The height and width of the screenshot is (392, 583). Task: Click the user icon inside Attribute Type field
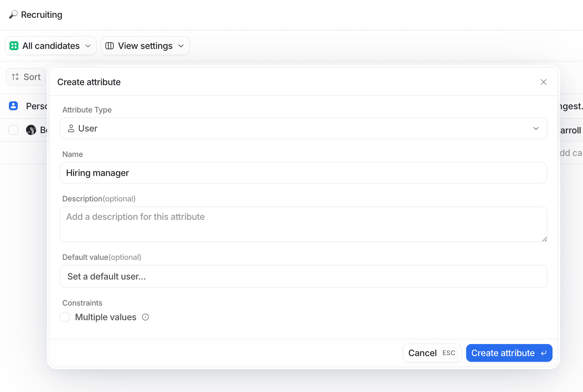71,128
